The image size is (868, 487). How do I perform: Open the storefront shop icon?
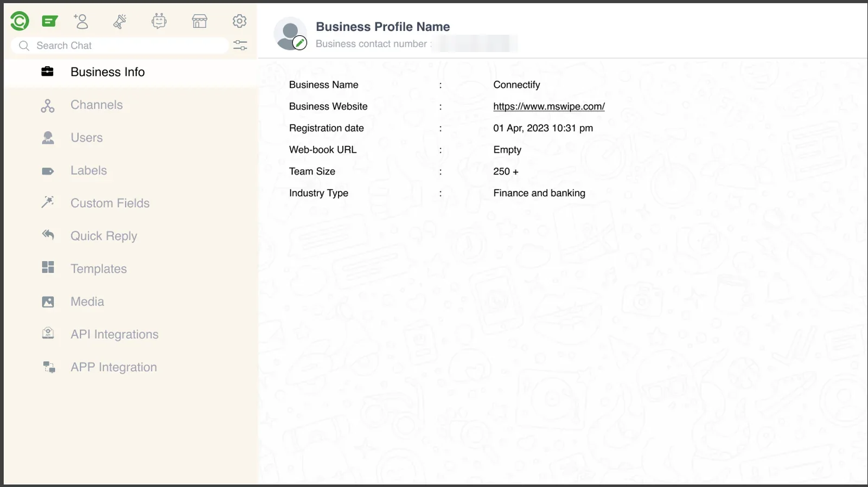[x=200, y=21]
